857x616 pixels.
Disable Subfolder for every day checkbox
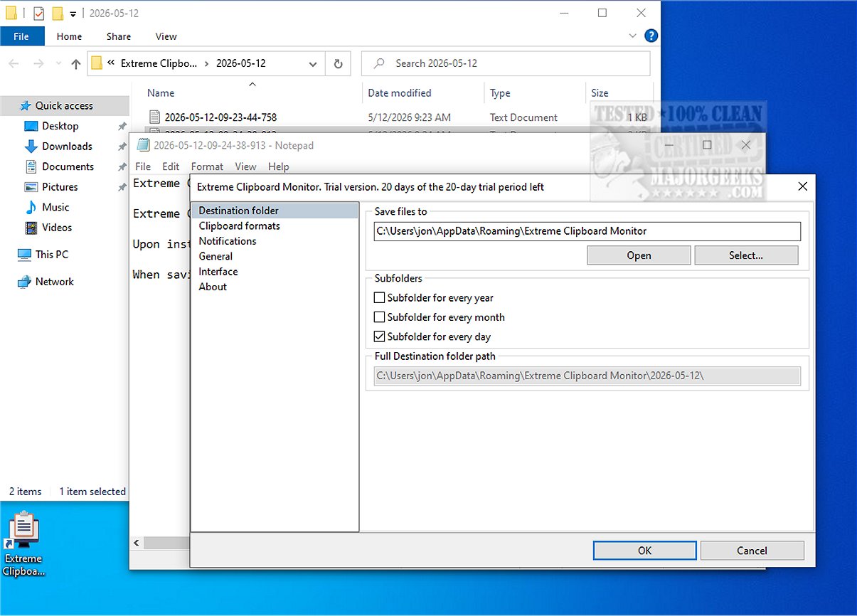tap(380, 336)
